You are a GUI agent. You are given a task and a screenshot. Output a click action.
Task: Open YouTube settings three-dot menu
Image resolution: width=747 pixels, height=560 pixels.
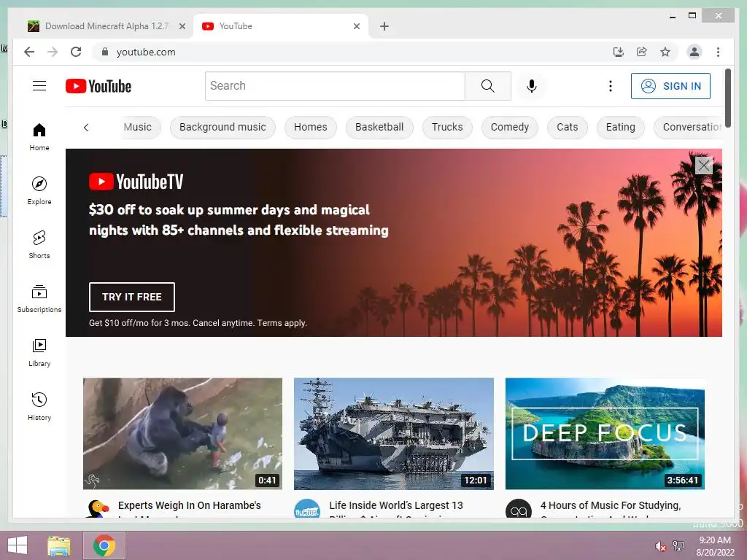(611, 86)
